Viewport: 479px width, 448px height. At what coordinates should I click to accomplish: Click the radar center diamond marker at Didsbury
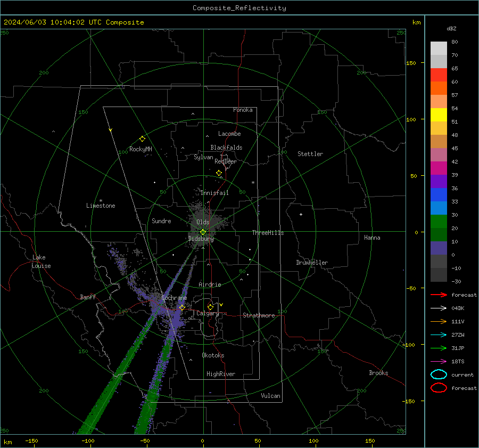(x=203, y=232)
